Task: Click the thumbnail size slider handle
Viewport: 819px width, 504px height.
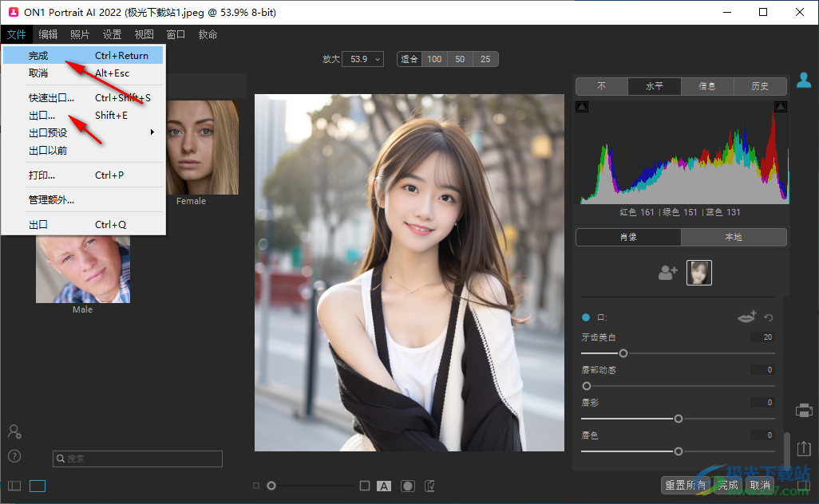Action: (x=271, y=486)
